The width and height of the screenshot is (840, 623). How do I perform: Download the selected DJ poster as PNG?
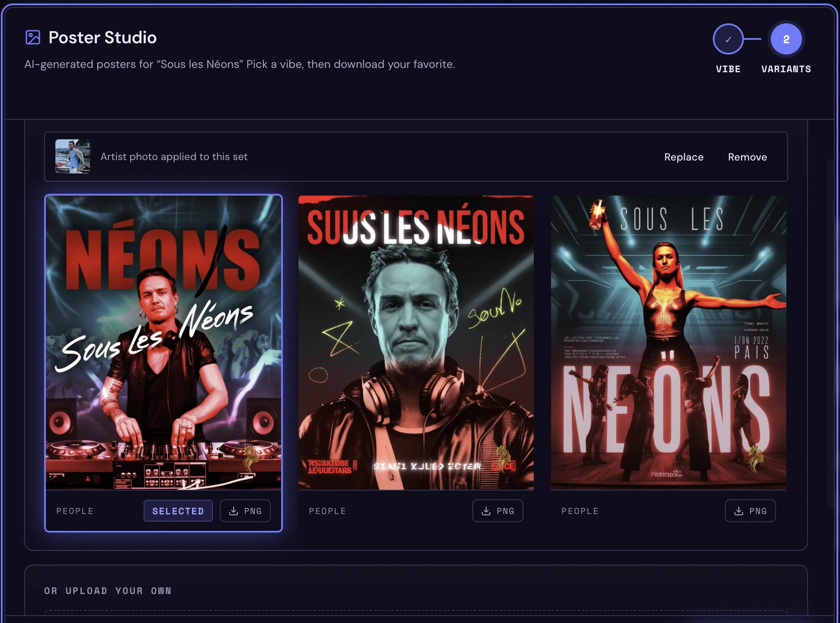245,511
